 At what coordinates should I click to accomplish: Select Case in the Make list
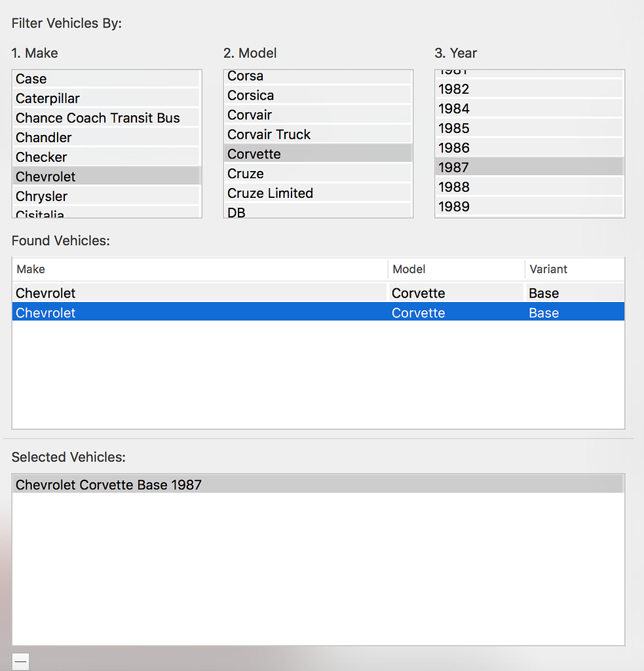coord(107,79)
